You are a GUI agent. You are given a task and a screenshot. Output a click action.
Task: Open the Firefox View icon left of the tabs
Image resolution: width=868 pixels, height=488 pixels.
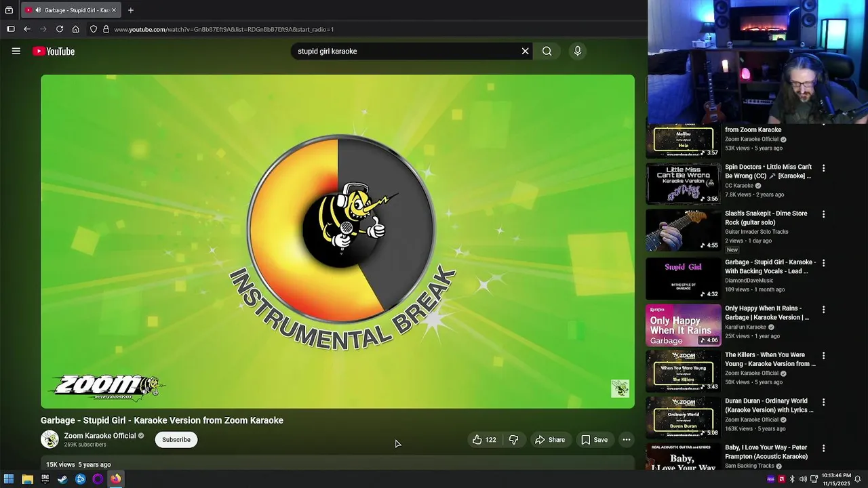click(x=9, y=10)
